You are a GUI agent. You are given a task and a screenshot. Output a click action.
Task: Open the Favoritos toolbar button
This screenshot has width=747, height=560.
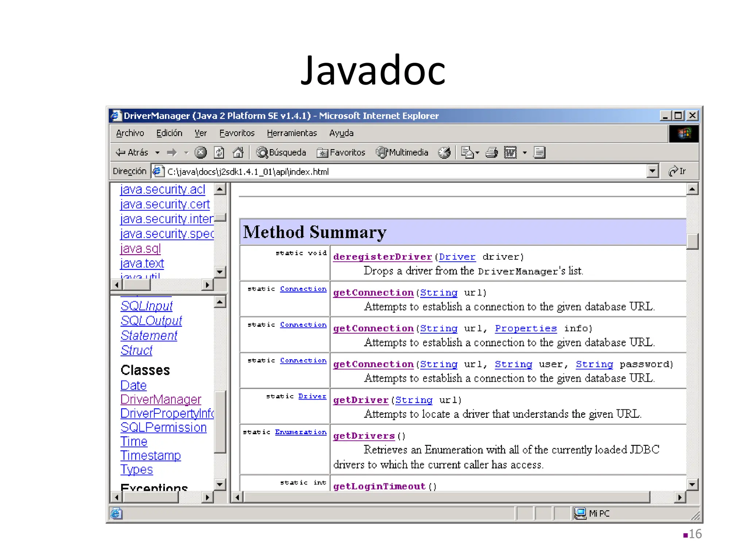341,152
